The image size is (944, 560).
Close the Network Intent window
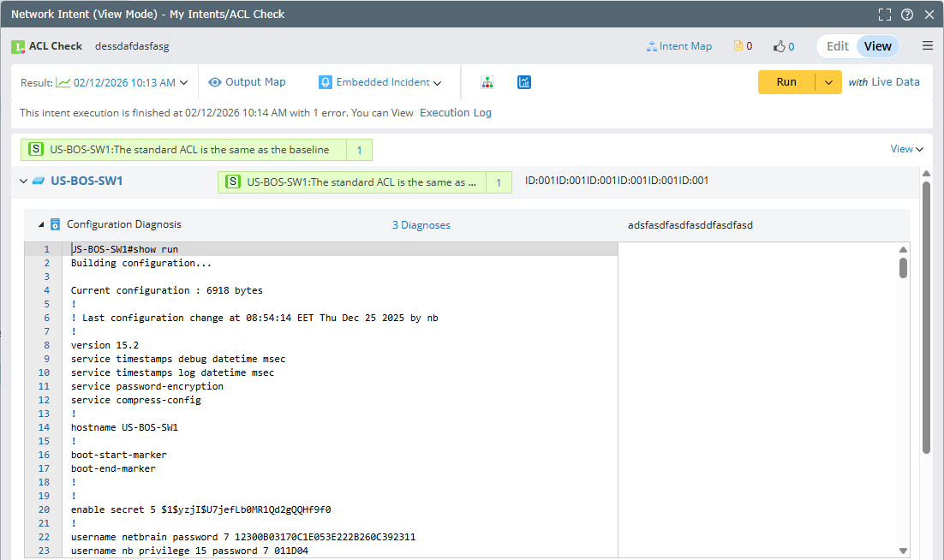pyautogui.click(x=929, y=15)
